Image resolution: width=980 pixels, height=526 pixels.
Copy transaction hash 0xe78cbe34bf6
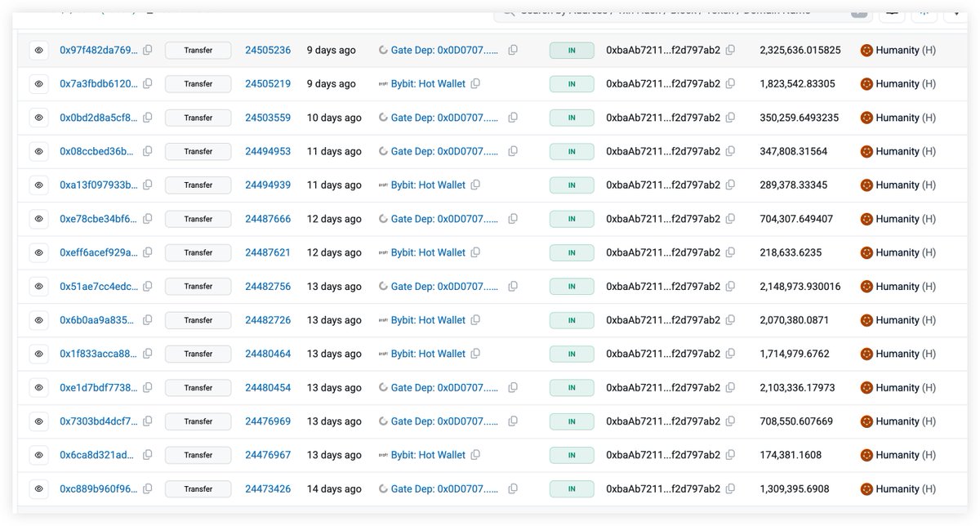[148, 219]
